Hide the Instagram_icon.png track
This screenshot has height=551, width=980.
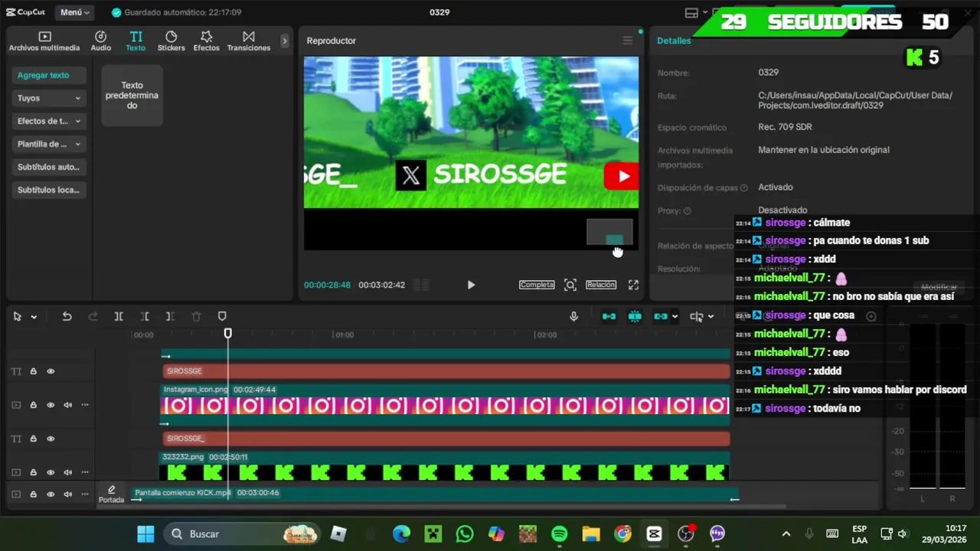pos(51,405)
